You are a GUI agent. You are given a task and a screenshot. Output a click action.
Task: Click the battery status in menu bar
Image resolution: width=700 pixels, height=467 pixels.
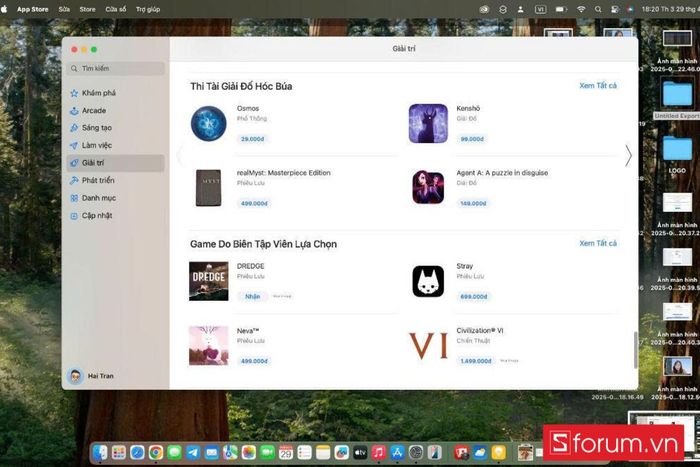[561, 9]
